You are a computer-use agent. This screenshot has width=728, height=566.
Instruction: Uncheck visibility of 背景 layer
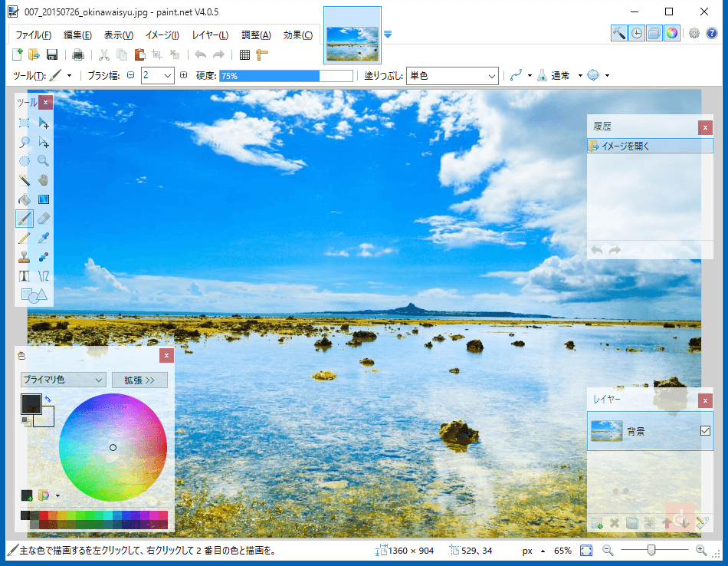[x=705, y=431]
